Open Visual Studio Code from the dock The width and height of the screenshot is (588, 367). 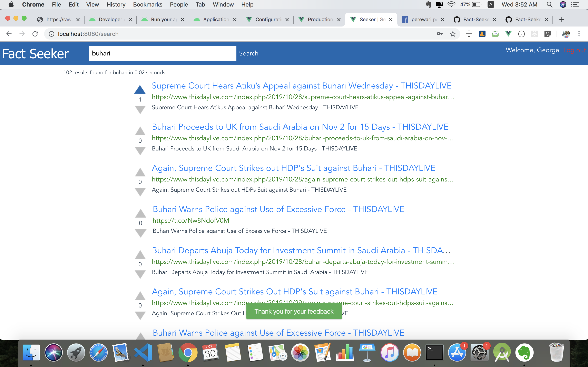pyautogui.click(x=143, y=353)
